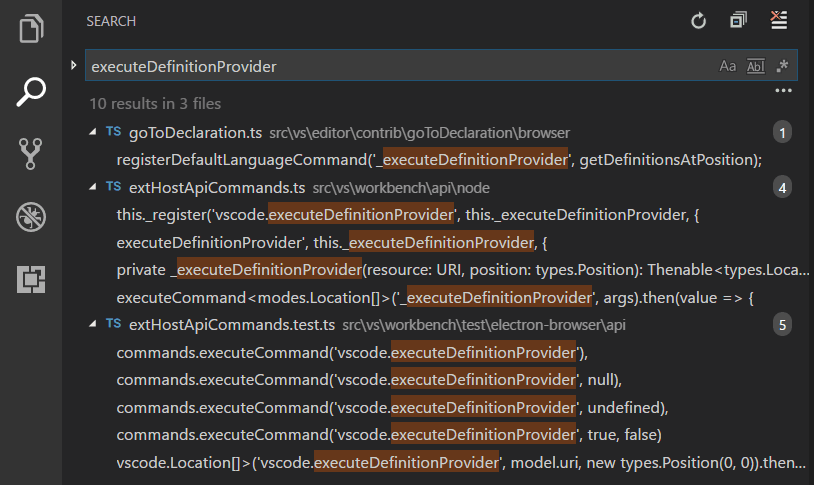Viewport: 814px width, 485px height.
Task: Collapse all search results
Action: pos(739,21)
